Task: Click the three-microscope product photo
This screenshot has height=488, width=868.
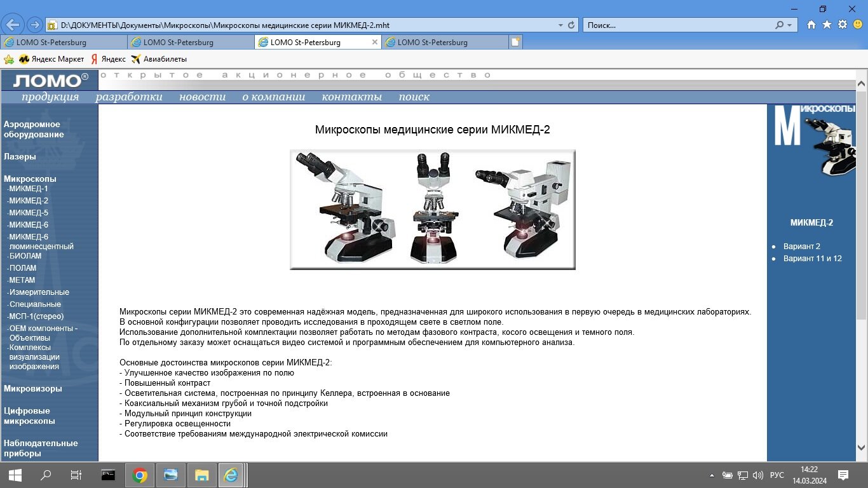Action: coord(433,210)
